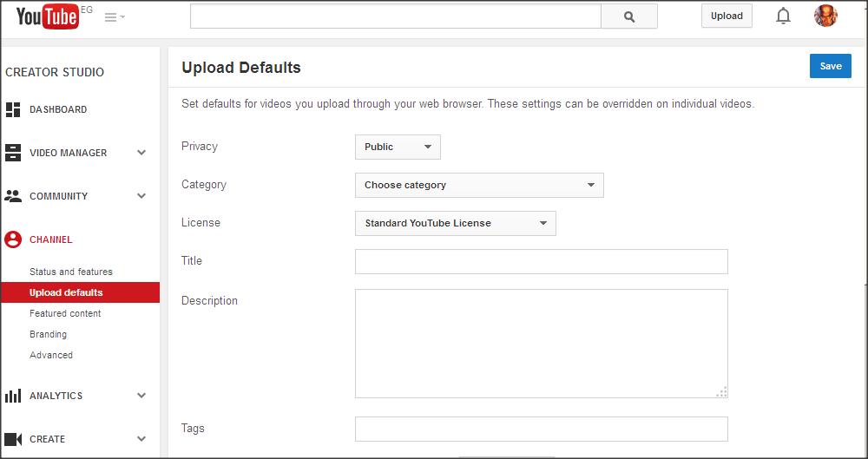Click the Video Manager icon
Image resolution: width=868 pixels, height=459 pixels.
click(x=13, y=153)
